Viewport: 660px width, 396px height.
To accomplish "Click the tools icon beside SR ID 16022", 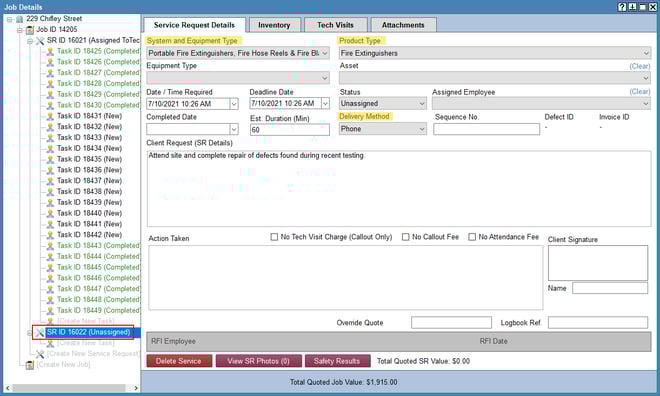I will [40, 333].
